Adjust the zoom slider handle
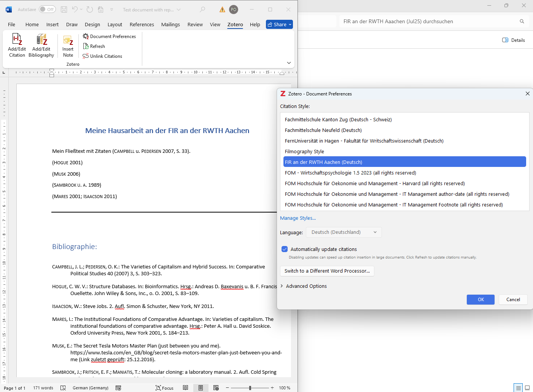Screen dimensions: 533x392 [x=250, y=388]
